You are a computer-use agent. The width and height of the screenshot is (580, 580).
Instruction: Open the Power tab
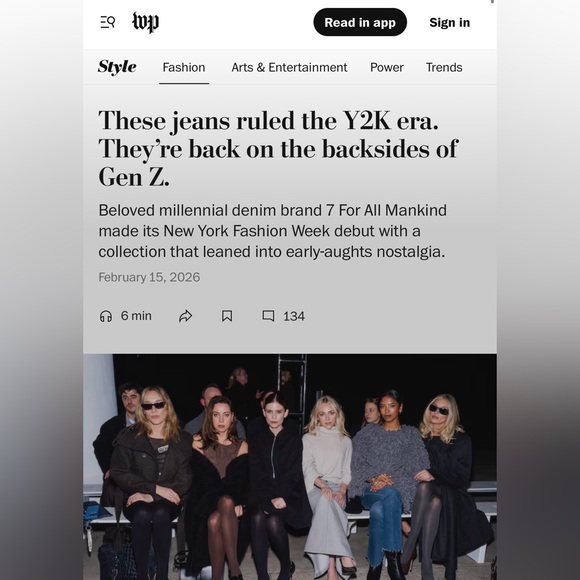[387, 67]
